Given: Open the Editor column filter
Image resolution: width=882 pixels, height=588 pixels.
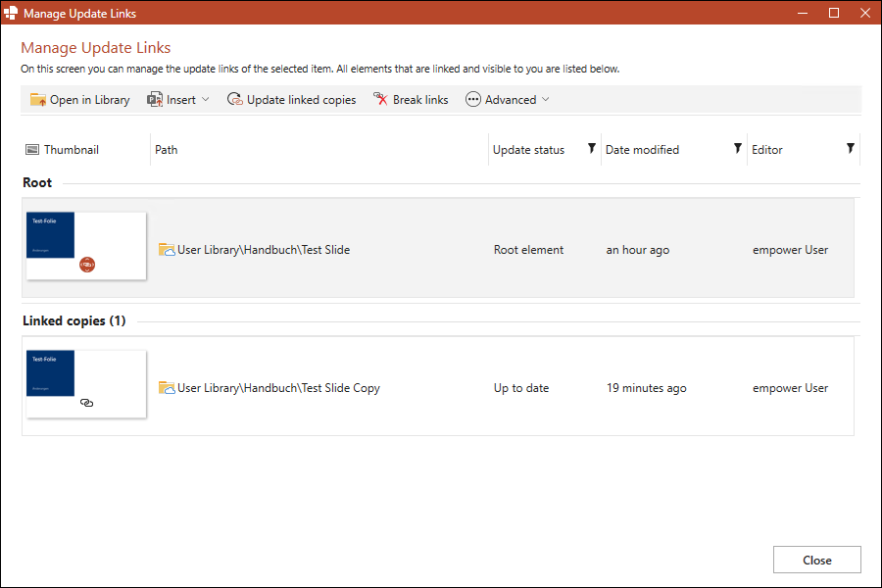Looking at the screenshot, I should pos(851,149).
